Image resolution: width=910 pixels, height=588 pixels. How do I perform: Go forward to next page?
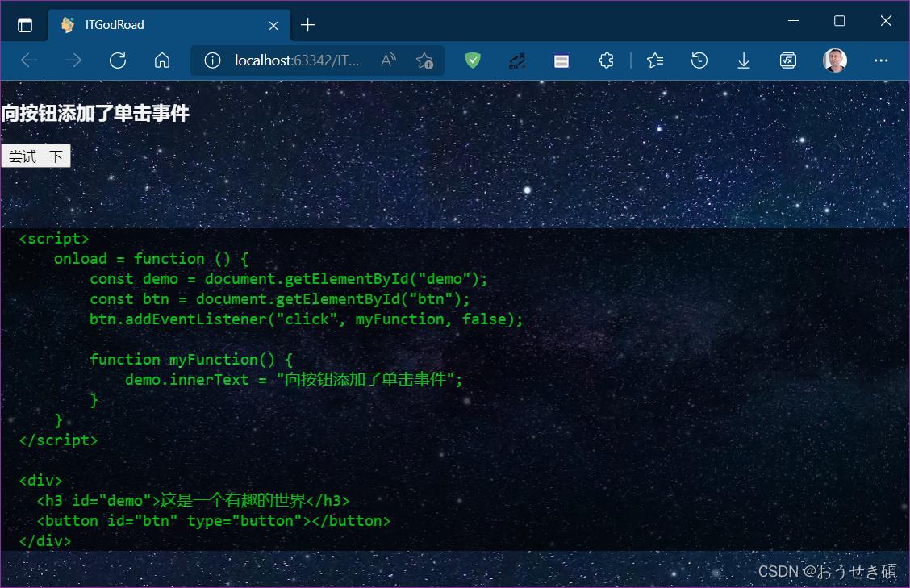[73, 60]
